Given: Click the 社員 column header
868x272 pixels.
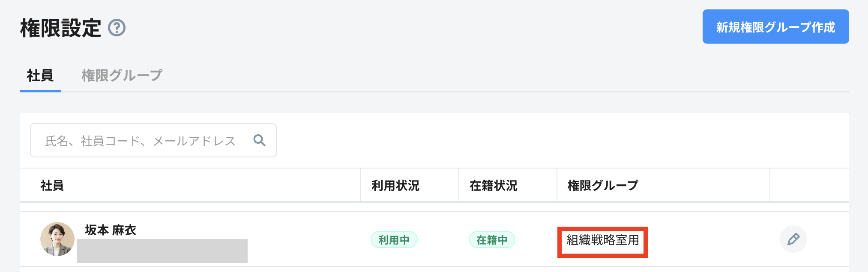Looking at the screenshot, I should tap(52, 186).
